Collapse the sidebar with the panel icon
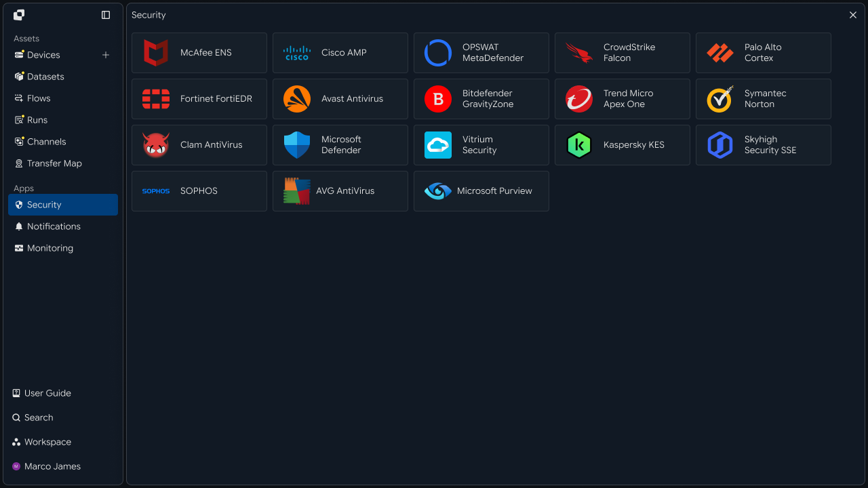The height and width of the screenshot is (488, 868). pos(106,15)
